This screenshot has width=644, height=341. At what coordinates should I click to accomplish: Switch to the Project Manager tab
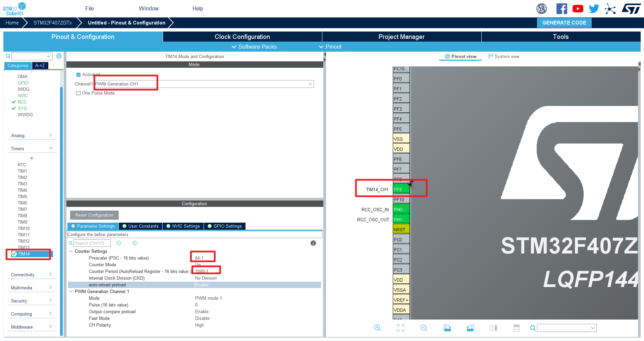pyautogui.click(x=401, y=37)
